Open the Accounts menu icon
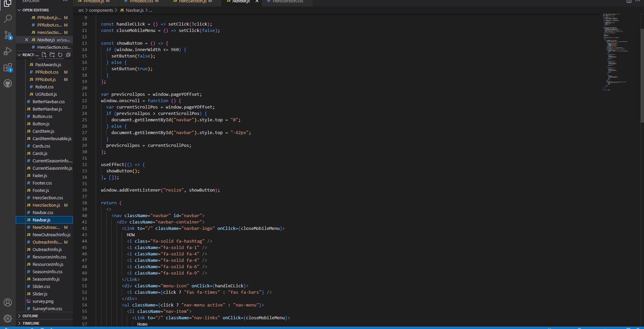The height and width of the screenshot is (329, 644). pyautogui.click(x=8, y=303)
